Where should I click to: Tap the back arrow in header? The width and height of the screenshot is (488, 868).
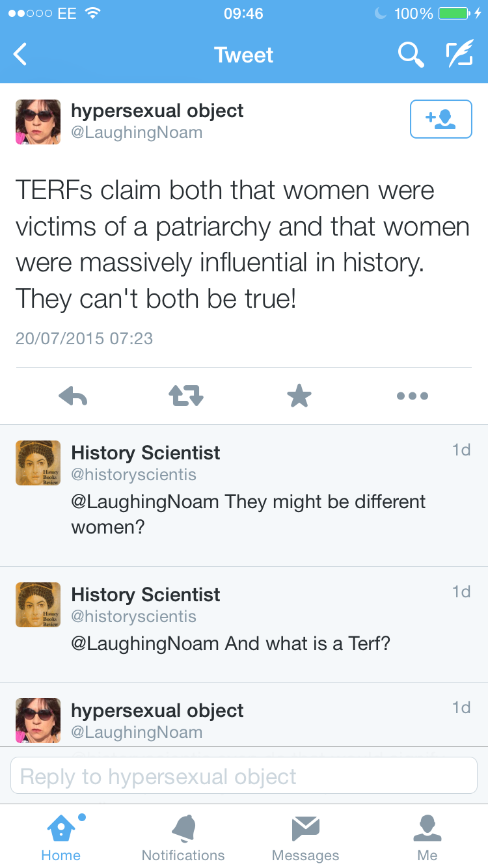coord(21,55)
